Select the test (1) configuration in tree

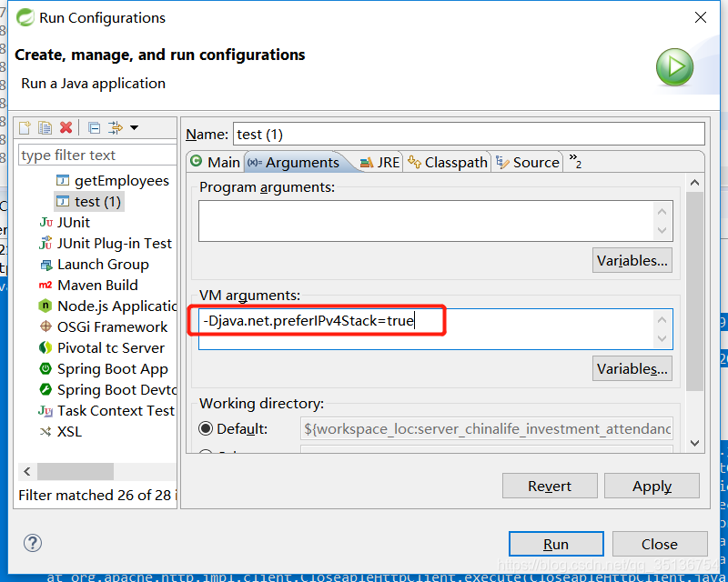coord(89,201)
